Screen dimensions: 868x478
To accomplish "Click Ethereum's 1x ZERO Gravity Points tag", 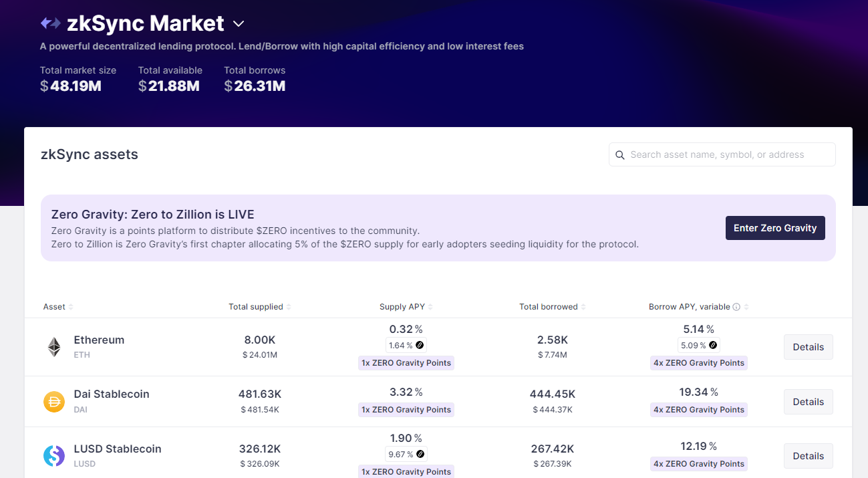I will (x=406, y=363).
